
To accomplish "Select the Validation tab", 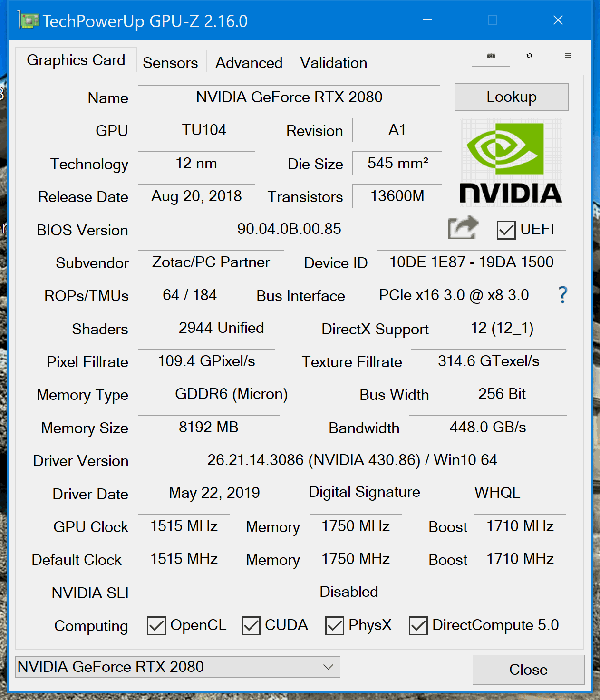I will coord(333,63).
